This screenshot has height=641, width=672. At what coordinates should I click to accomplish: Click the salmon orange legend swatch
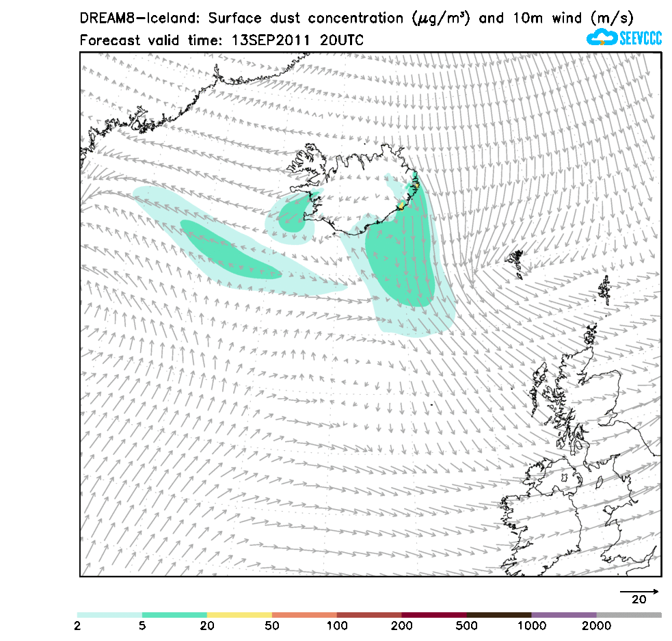tap(304, 615)
